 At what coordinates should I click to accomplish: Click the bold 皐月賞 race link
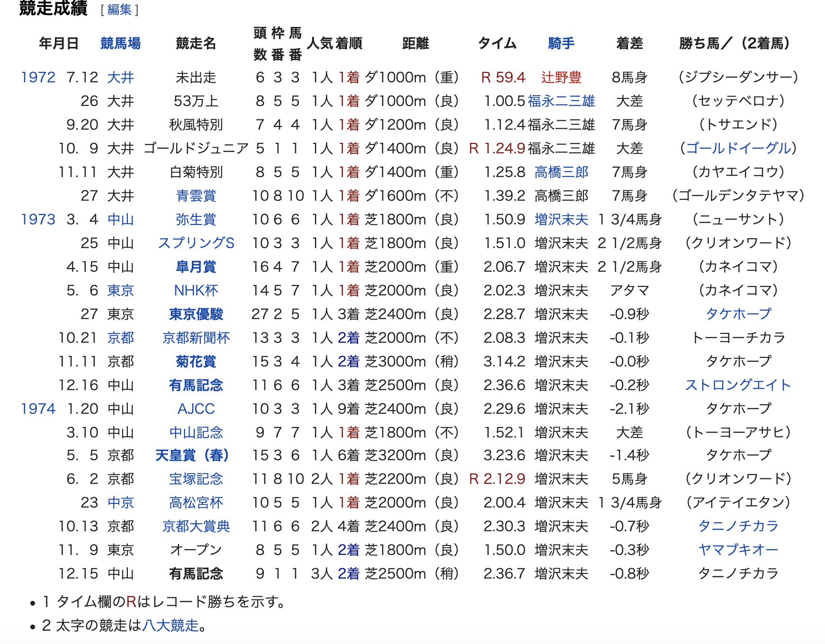pos(196,267)
